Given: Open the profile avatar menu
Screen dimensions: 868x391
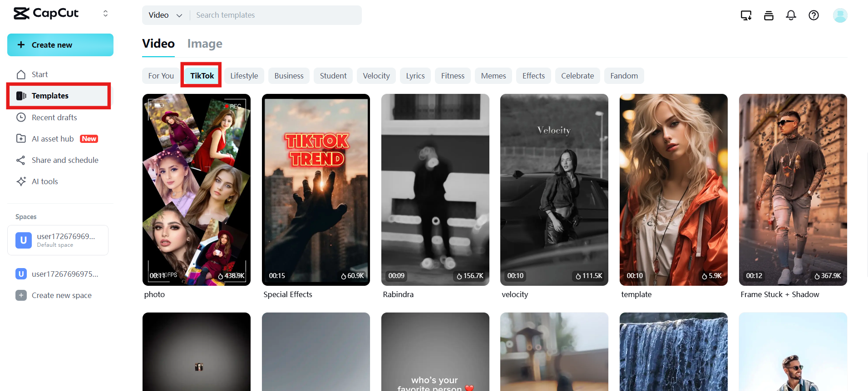Looking at the screenshot, I should click(x=840, y=15).
